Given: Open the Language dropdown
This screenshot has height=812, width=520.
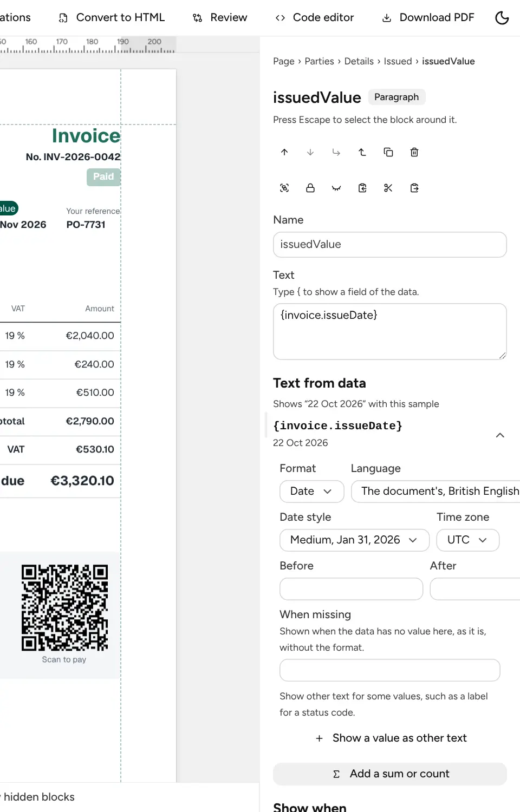Looking at the screenshot, I should pos(436,492).
